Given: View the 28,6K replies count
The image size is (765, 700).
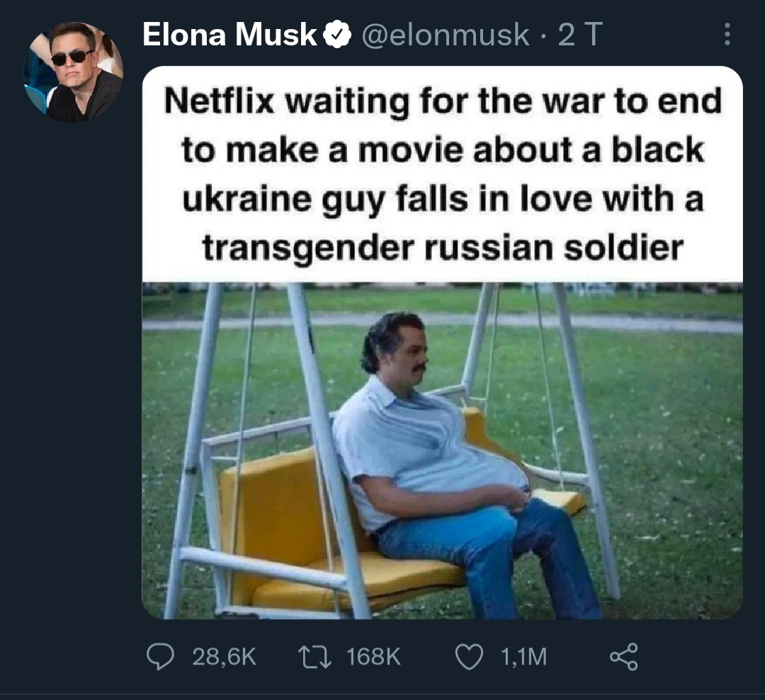Looking at the screenshot, I should 224,657.
